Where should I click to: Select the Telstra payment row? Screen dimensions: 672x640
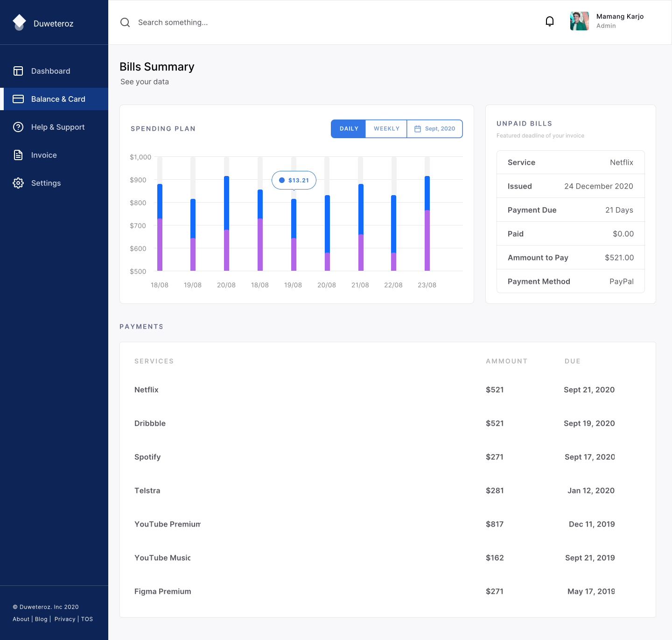click(x=387, y=491)
